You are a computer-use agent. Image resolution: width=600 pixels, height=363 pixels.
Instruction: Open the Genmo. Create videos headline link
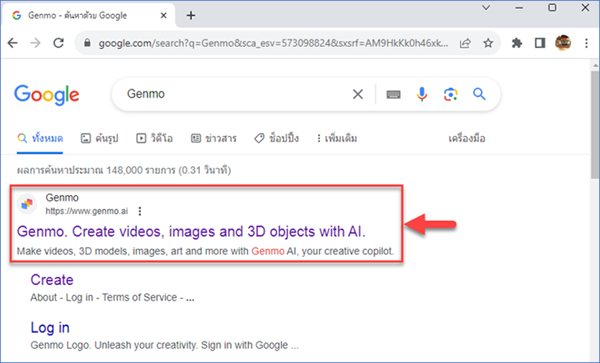coord(191,231)
